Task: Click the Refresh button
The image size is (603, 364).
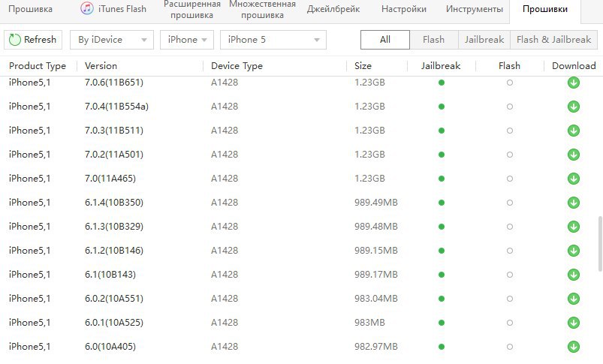Action: (33, 40)
